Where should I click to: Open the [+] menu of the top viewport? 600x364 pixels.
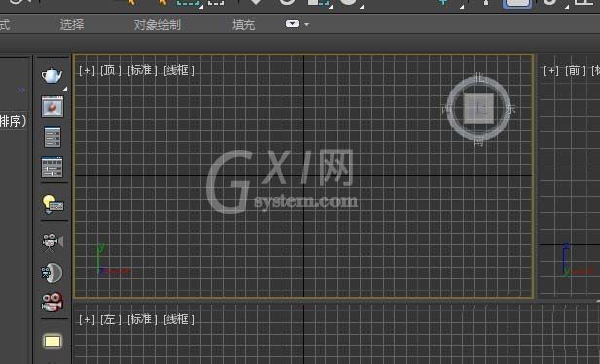pyautogui.click(x=87, y=70)
